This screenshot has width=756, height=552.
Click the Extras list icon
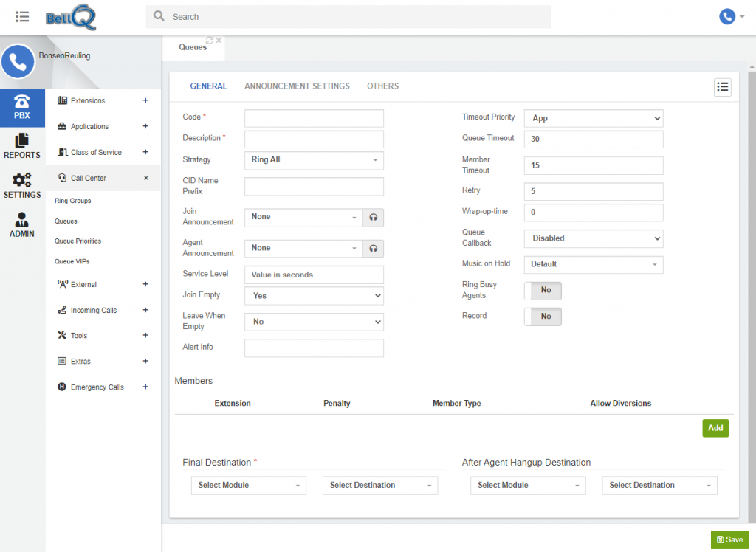(62, 361)
